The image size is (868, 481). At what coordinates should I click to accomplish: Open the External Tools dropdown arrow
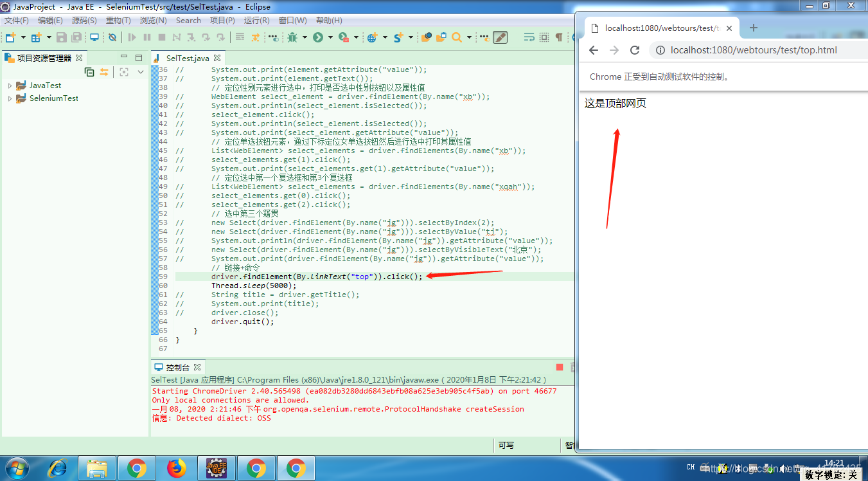point(356,37)
